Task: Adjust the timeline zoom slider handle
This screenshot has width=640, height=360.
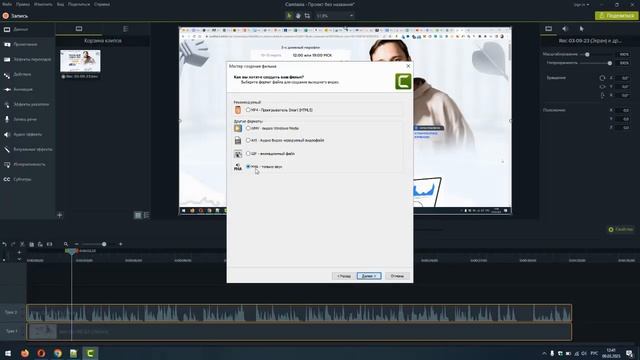Action: tap(104, 244)
